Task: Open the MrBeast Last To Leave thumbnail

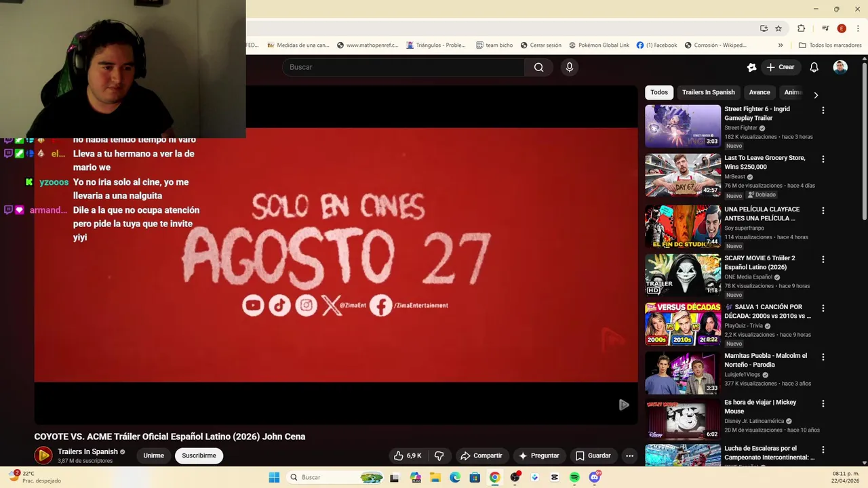Action: [683, 175]
